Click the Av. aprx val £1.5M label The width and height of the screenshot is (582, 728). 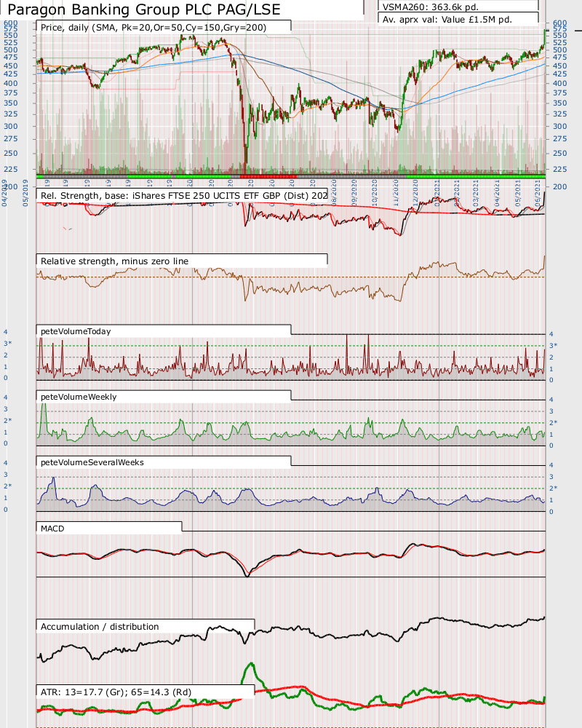(447, 20)
